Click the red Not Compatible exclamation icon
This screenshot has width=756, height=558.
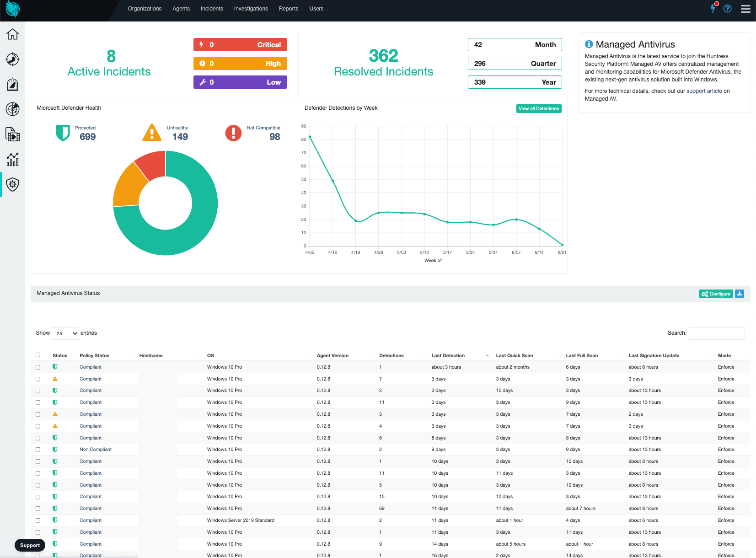pyautogui.click(x=233, y=133)
